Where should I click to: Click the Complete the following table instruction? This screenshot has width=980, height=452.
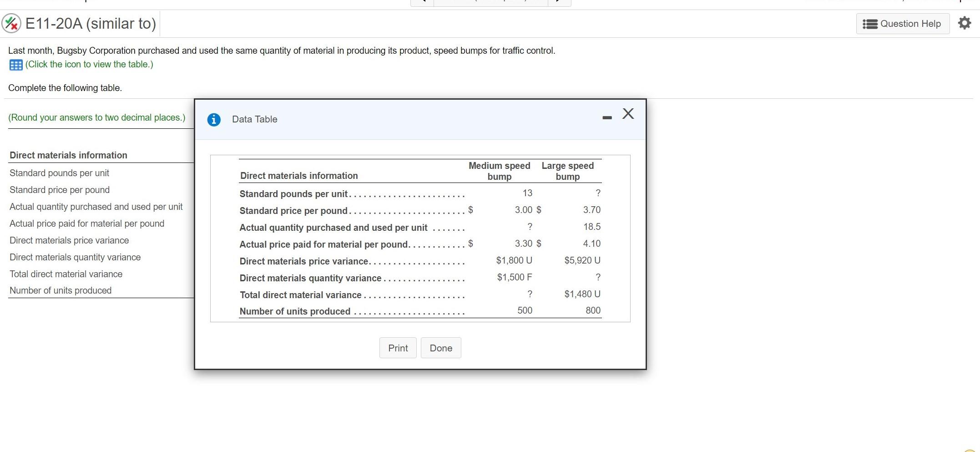(65, 88)
